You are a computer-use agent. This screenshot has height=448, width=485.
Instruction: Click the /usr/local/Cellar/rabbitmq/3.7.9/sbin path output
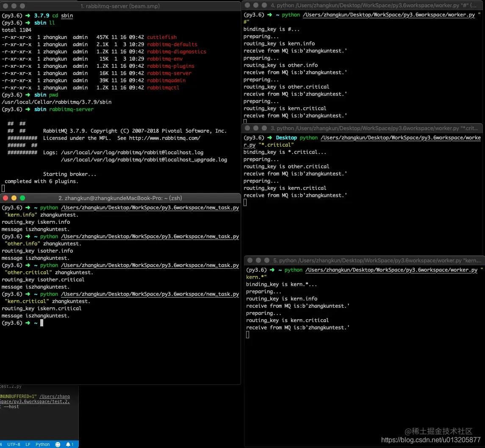tap(57, 102)
